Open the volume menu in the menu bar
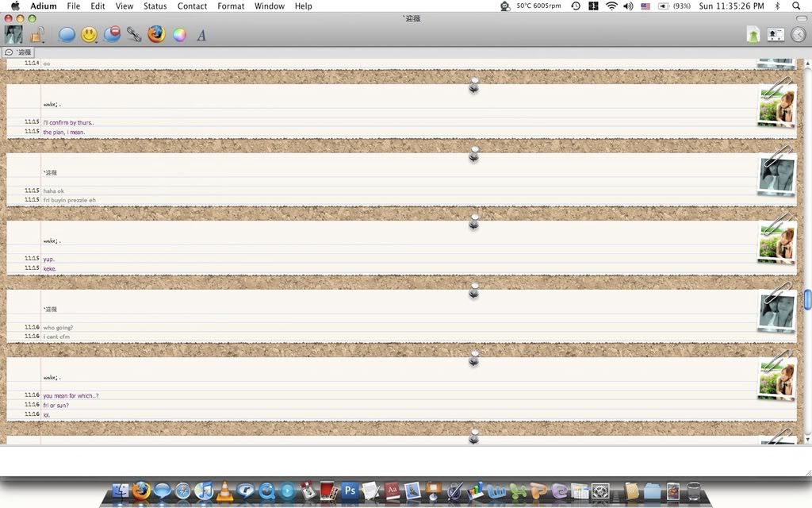This screenshot has width=812, height=508. point(628,6)
